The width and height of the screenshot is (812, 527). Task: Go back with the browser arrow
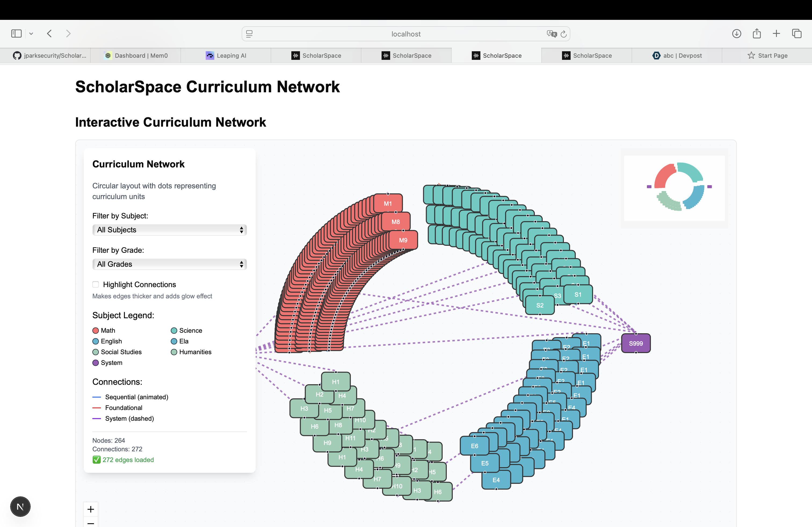(49, 33)
